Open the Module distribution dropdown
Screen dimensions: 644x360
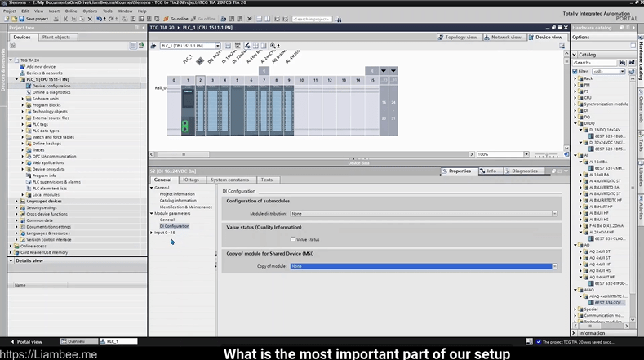pos(554,213)
